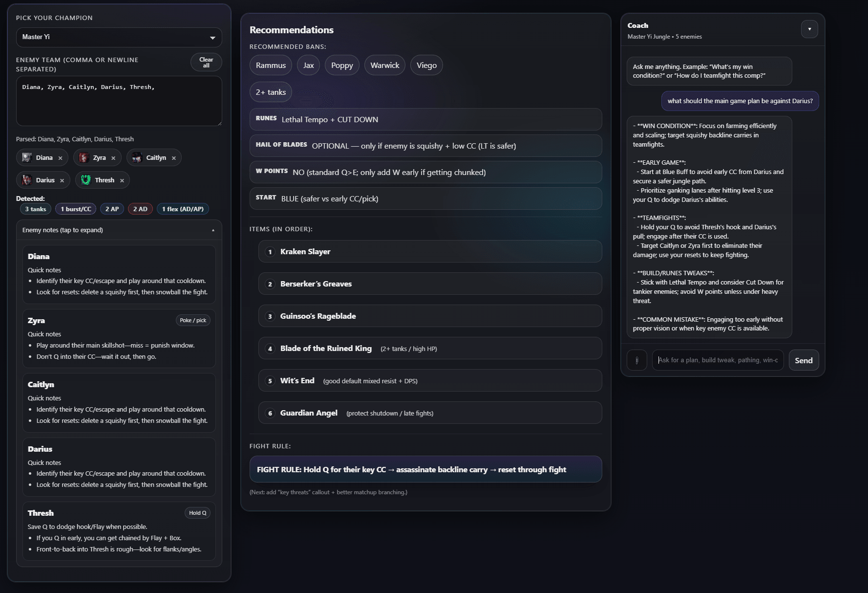Click Thresh's Hold Q badge

(x=197, y=513)
